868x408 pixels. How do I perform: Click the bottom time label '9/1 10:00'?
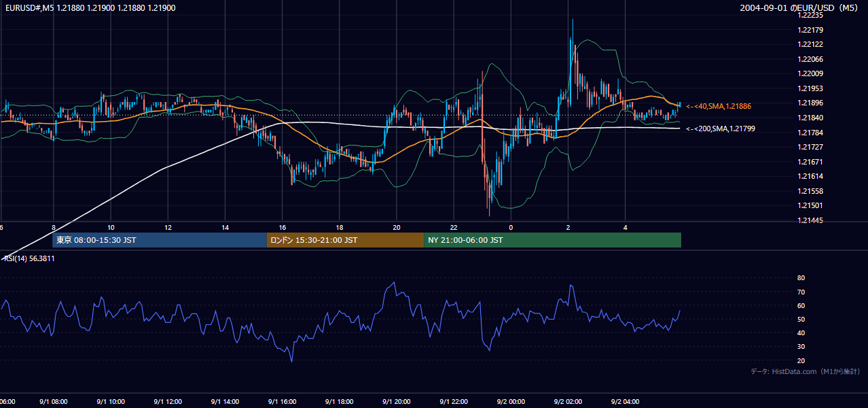pyautogui.click(x=111, y=402)
